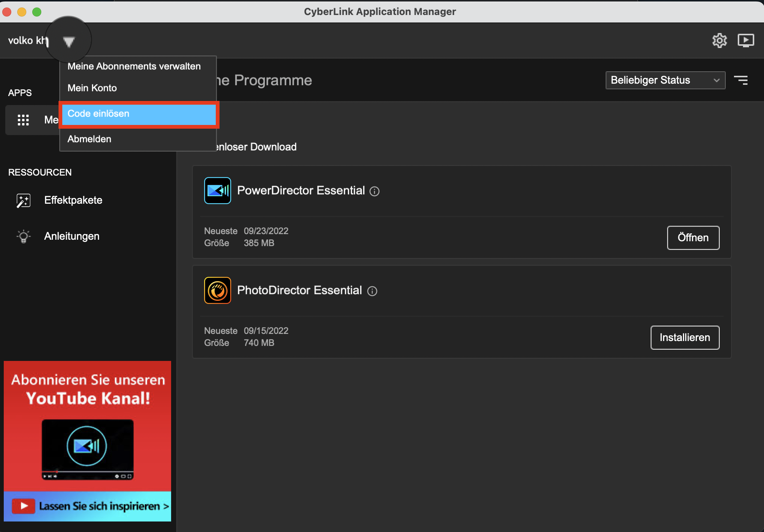Click PowerDirector Essential title text

click(x=301, y=191)
